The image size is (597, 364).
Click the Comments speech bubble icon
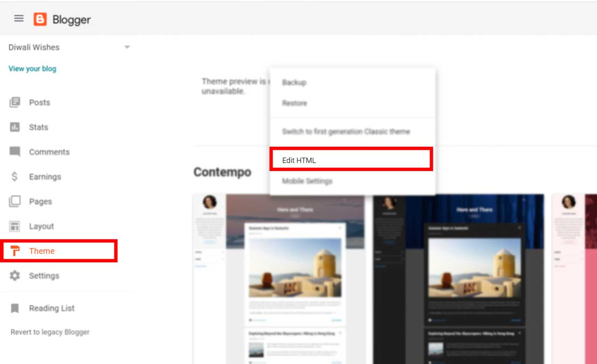coord(15,152)
